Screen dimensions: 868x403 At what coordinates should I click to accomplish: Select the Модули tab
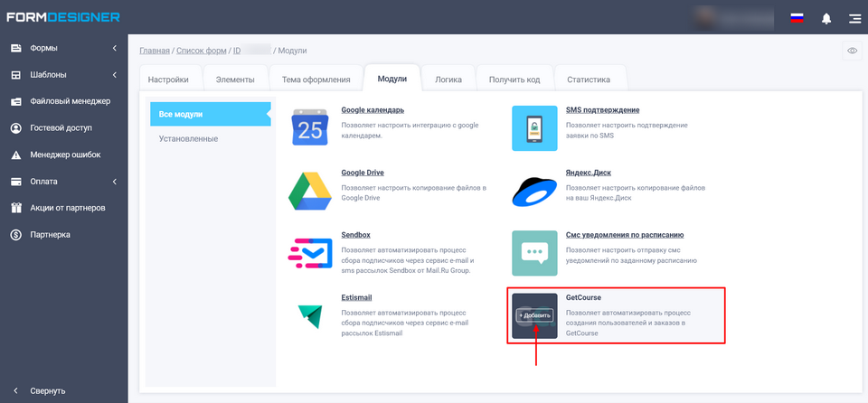coord(392,78)
